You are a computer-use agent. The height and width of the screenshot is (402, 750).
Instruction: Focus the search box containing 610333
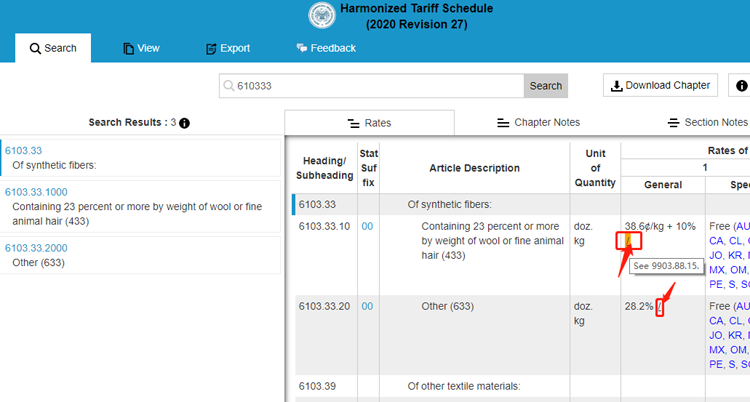click(x=375, y=86)
